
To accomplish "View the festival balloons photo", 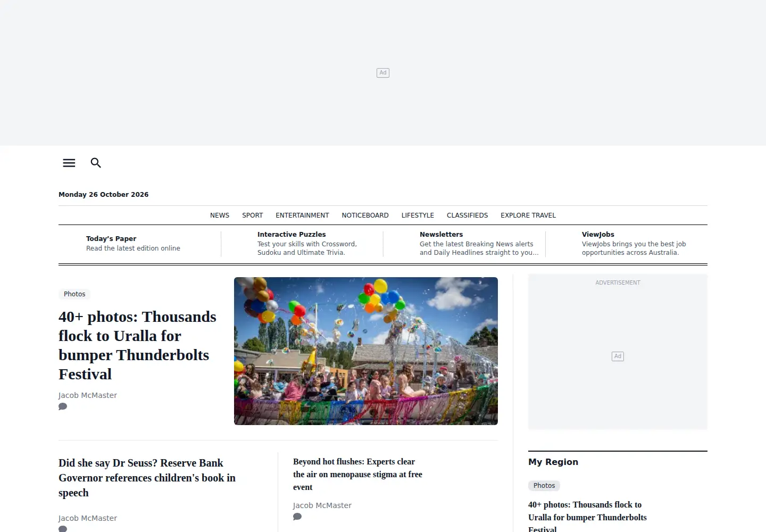I will click(x=366, y=351).
